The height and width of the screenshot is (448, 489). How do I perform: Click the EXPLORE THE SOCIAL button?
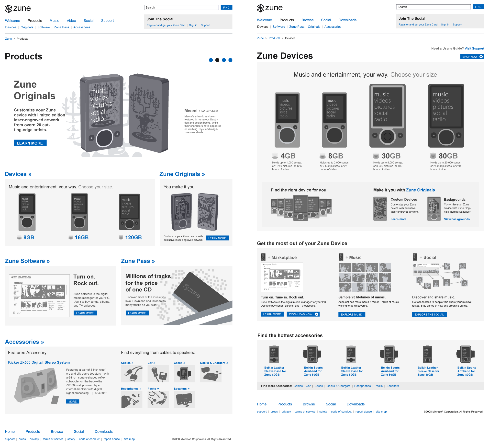(x=429, y=314)
